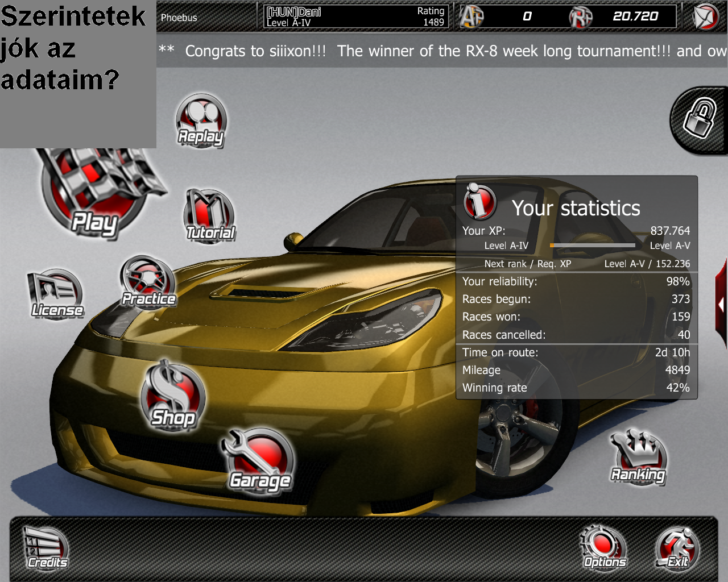
Task: Launch Practice mode steering wheel icon
Action: [147, 282]
